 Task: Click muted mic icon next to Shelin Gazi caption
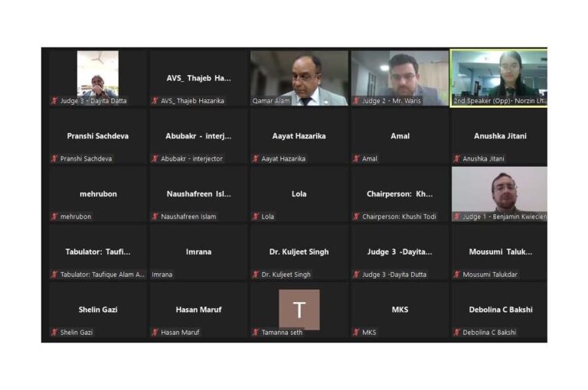coord(54,332)
